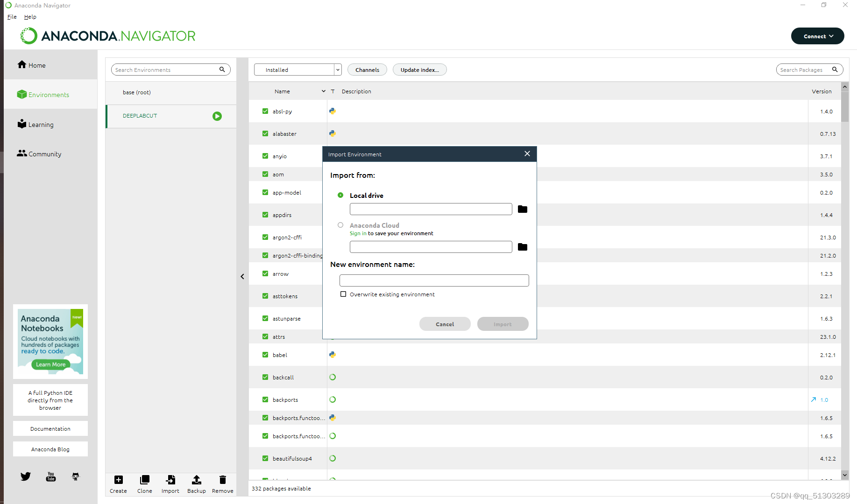
Task: Click the scrollbar up arrow
Action: coord(845,87)
